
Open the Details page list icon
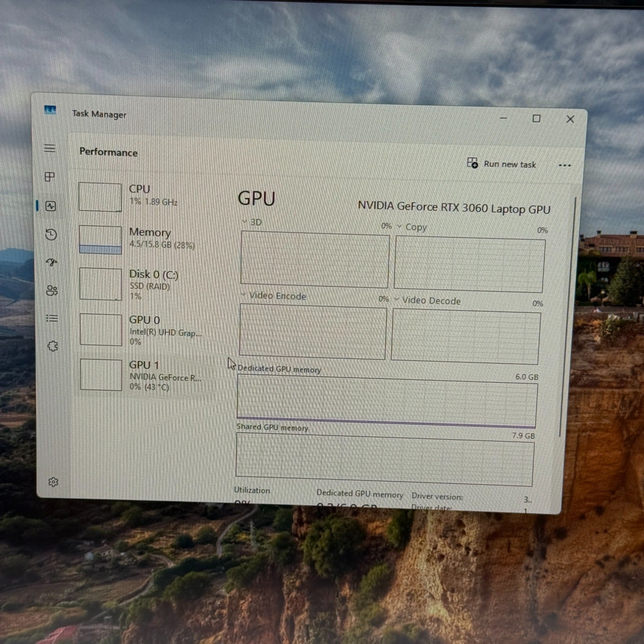pyautogui.click(x=52, y=318)
